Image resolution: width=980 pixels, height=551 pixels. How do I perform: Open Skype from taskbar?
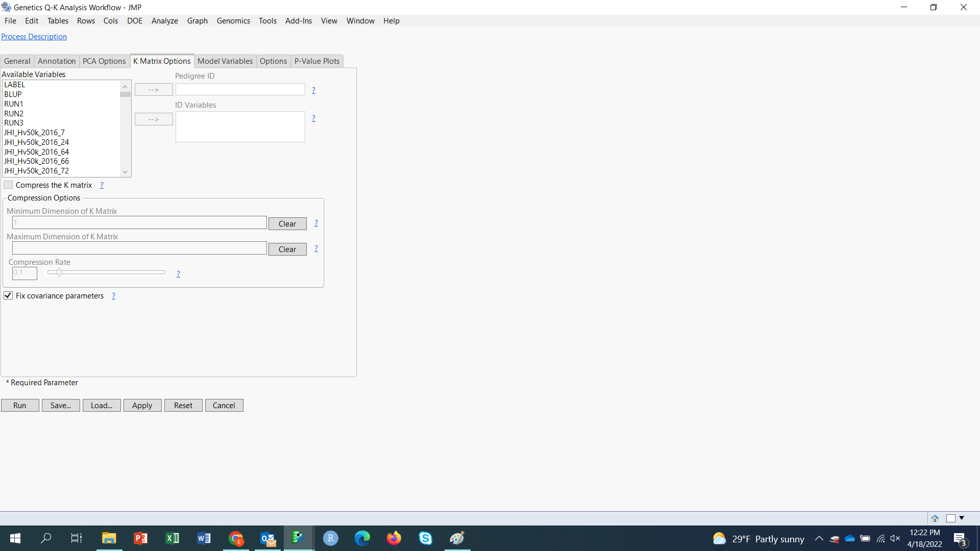click(426, 538)
